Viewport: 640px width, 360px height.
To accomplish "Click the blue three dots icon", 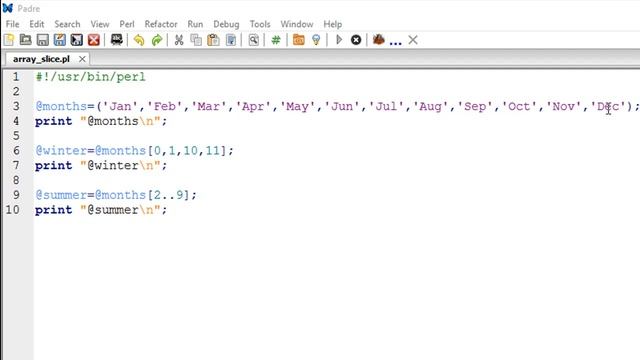I will click(396, 42).
